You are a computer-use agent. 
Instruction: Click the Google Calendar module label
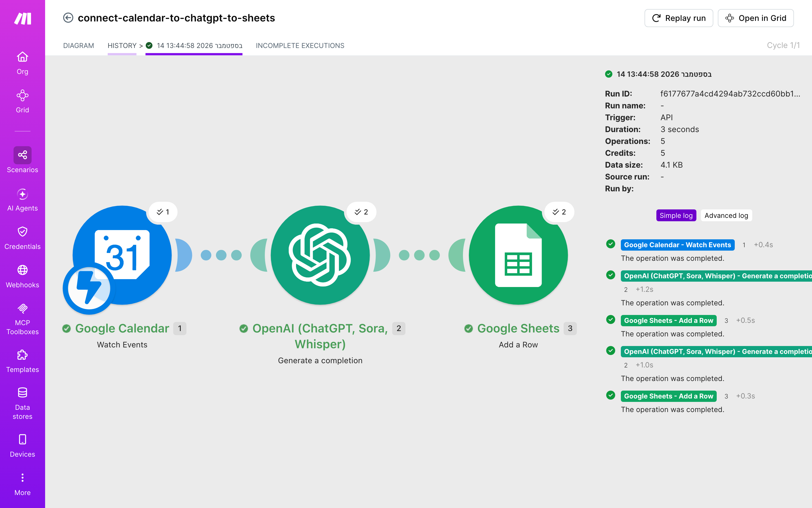[122, 328]
